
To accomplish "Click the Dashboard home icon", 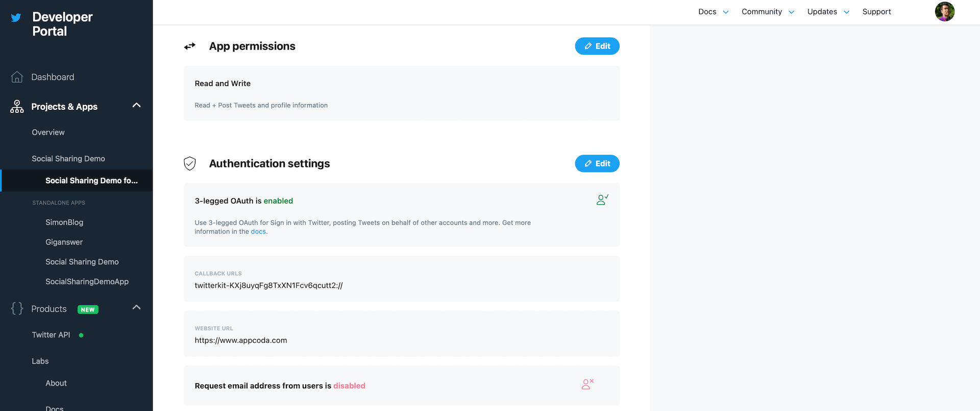I will click(x=17, y=77).
